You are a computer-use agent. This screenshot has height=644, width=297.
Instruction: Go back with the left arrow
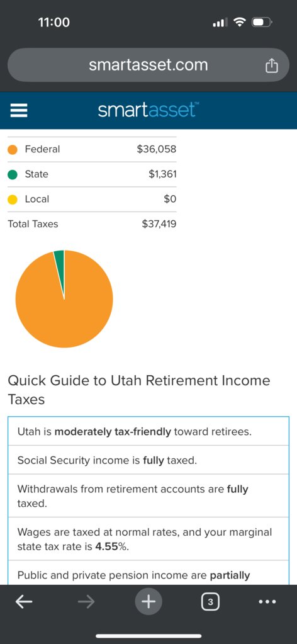coord(24,602)
